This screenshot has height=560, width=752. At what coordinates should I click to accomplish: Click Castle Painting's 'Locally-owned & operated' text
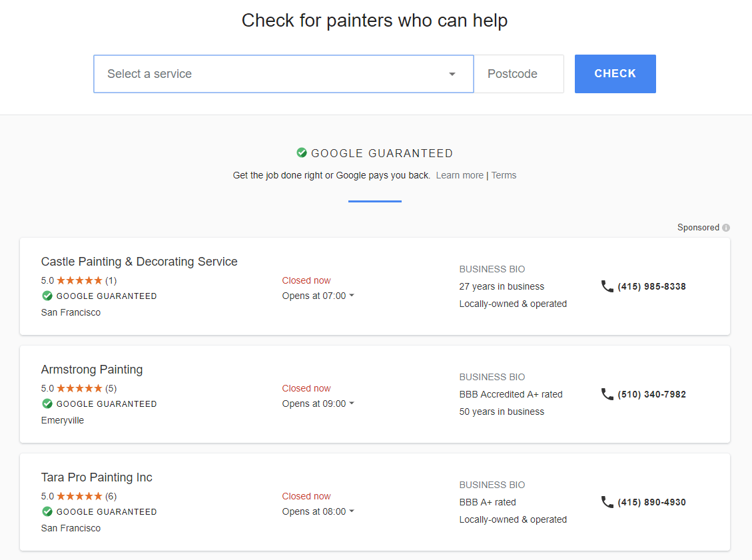[513, 304]
